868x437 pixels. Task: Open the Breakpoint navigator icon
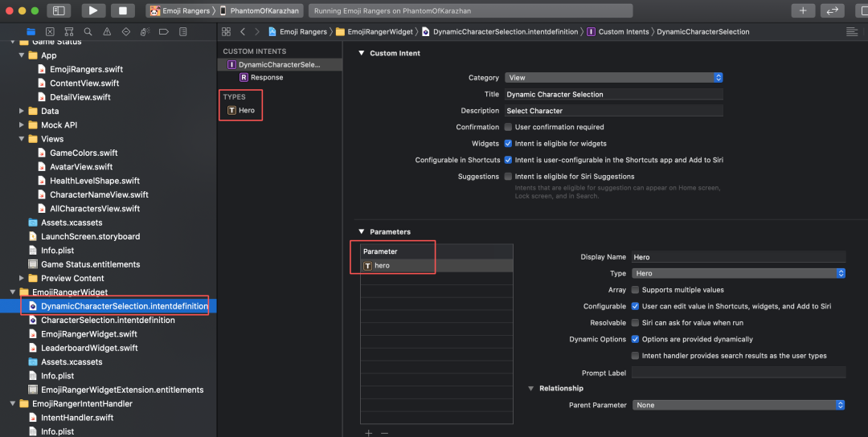(x=163, y=31)
